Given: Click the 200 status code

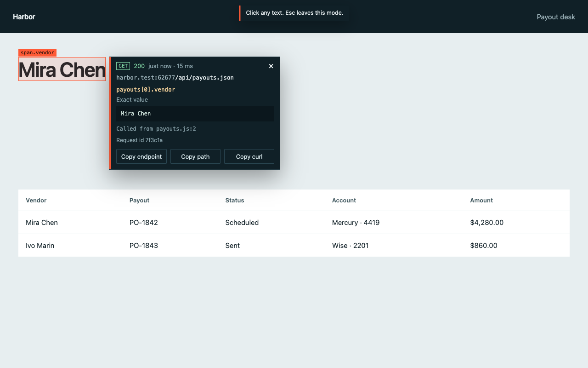Looking at the screenshot, I should point(139,66).
